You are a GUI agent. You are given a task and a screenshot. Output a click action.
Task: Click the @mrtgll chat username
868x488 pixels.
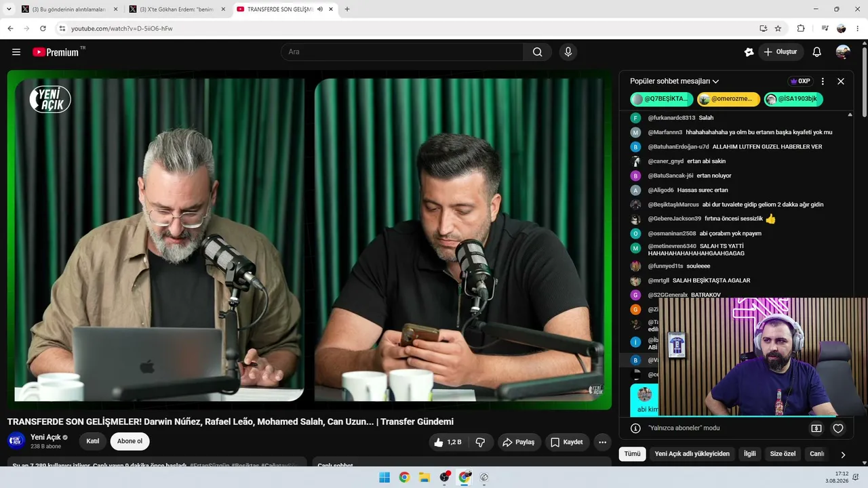pos(658,281)
